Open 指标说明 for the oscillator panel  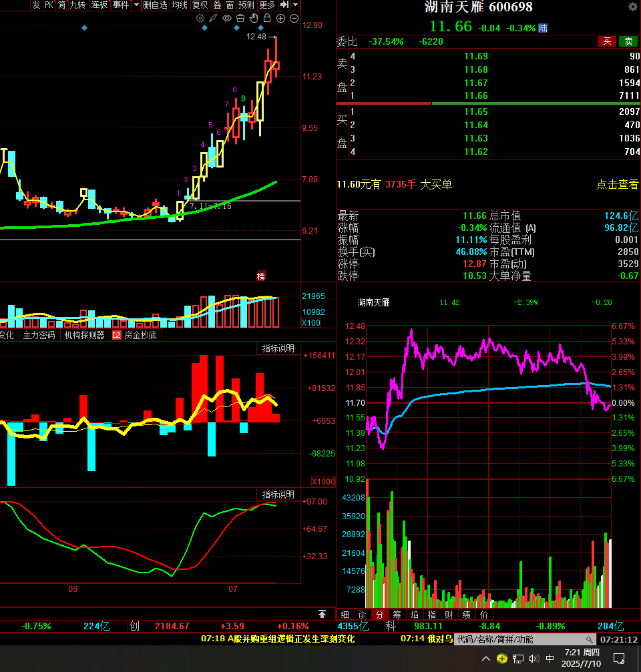pos(278,494)
